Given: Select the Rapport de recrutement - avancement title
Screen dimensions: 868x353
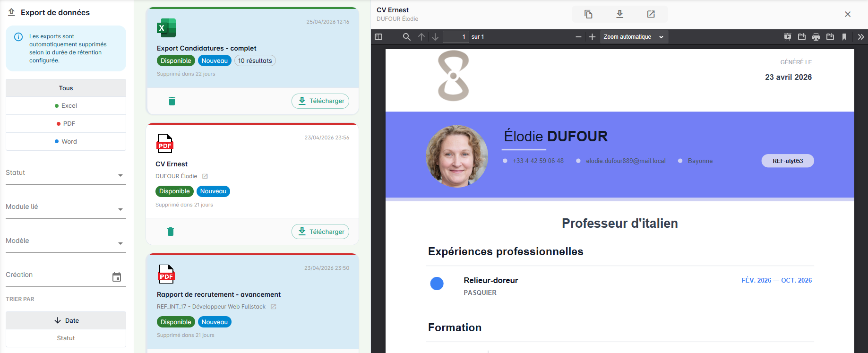Looking at the screenshot, I should [219, 294].
